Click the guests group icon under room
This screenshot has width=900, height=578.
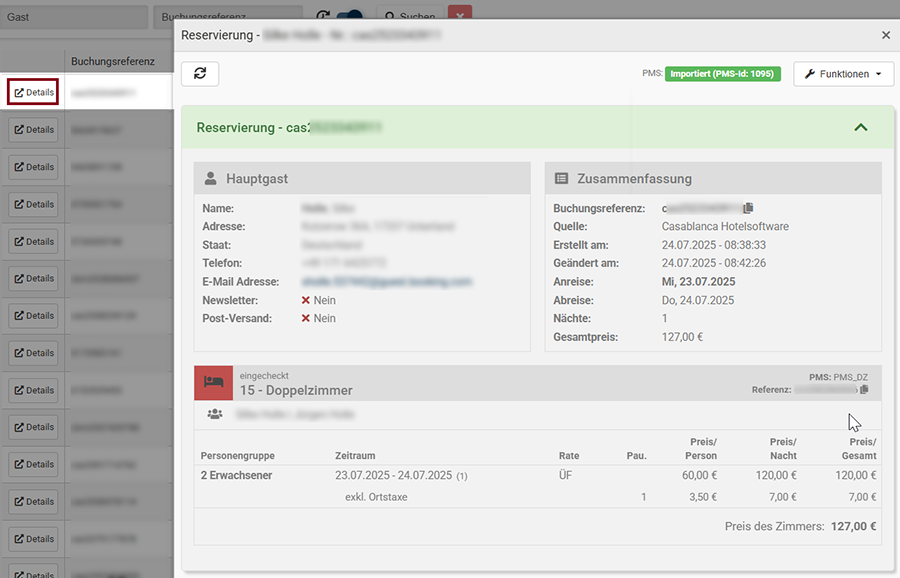click(214, 413)
